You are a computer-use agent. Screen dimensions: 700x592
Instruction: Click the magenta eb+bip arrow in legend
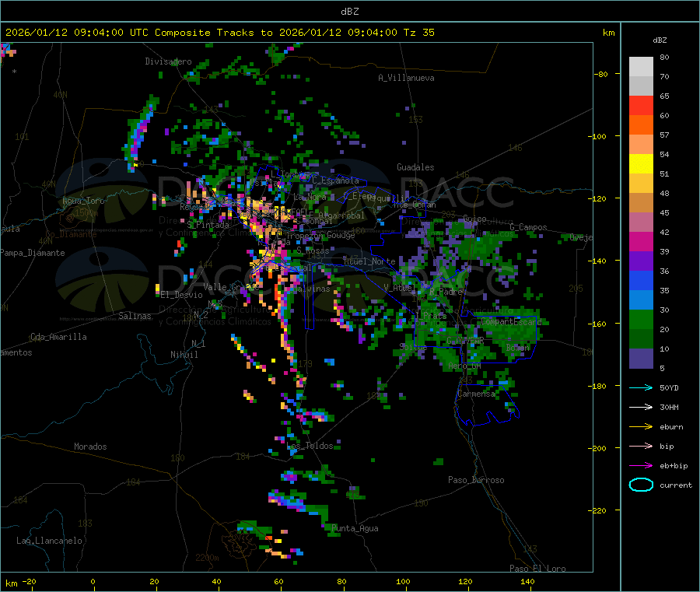click(641, 466)
